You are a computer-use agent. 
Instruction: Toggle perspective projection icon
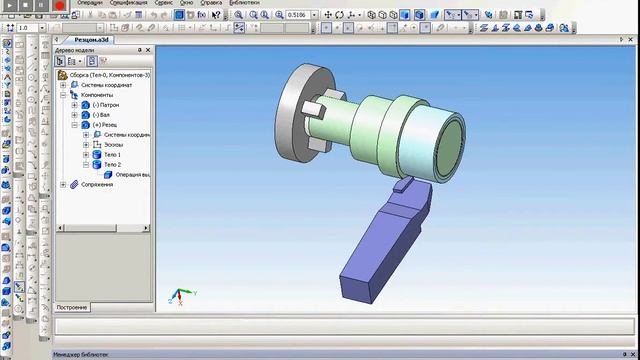click(434, 15)
